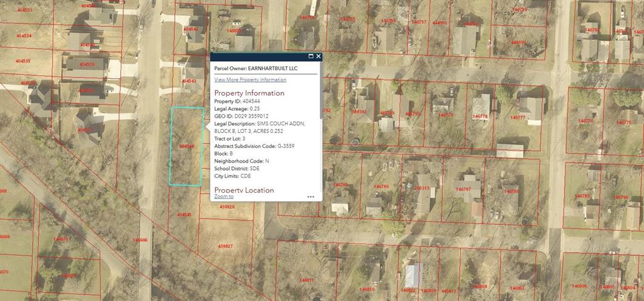Click the Zoom to link
This screenshot has height=301, width=644.
[223, 196]
